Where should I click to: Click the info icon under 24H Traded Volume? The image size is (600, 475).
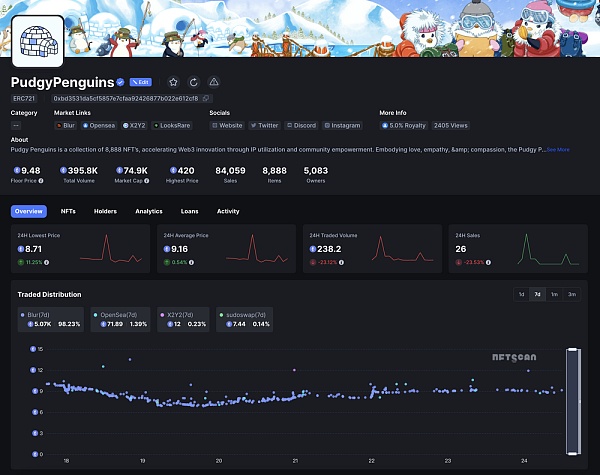[x=342, y=263]
